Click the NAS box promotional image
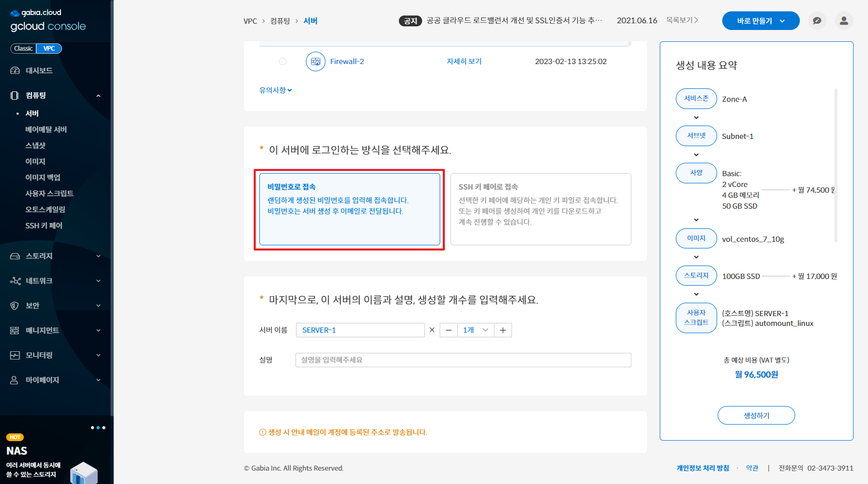868x484 pixels. tap(84, 473)
